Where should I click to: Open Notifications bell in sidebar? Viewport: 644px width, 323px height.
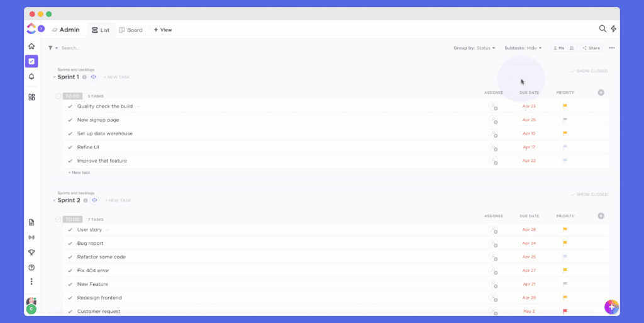tap(31, 76)
